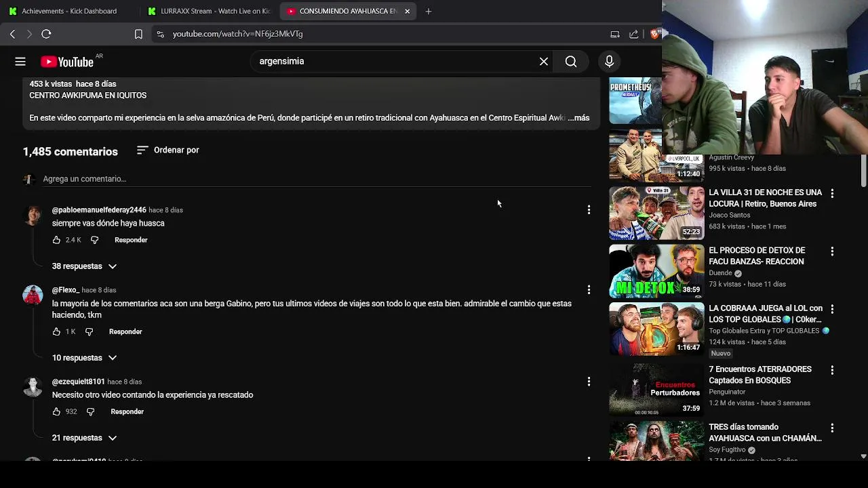
Task: Like the comment by Flexo_
Action: click(56, 331)
